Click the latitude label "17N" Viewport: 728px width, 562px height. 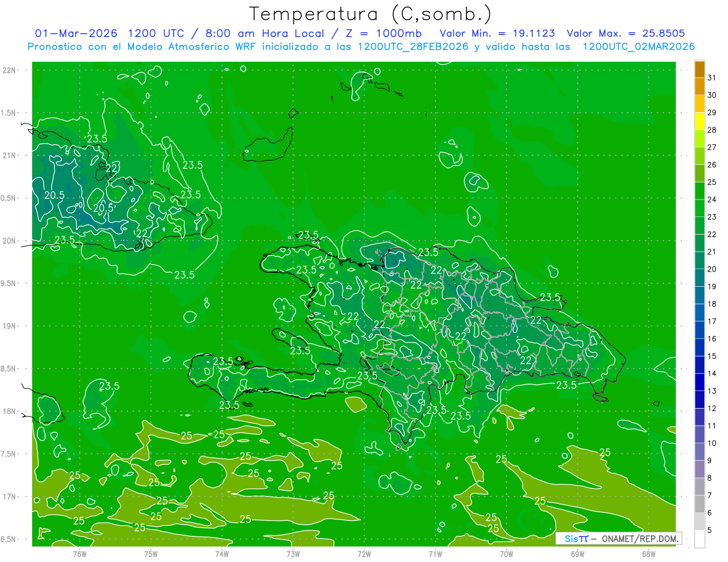(9, 497)
